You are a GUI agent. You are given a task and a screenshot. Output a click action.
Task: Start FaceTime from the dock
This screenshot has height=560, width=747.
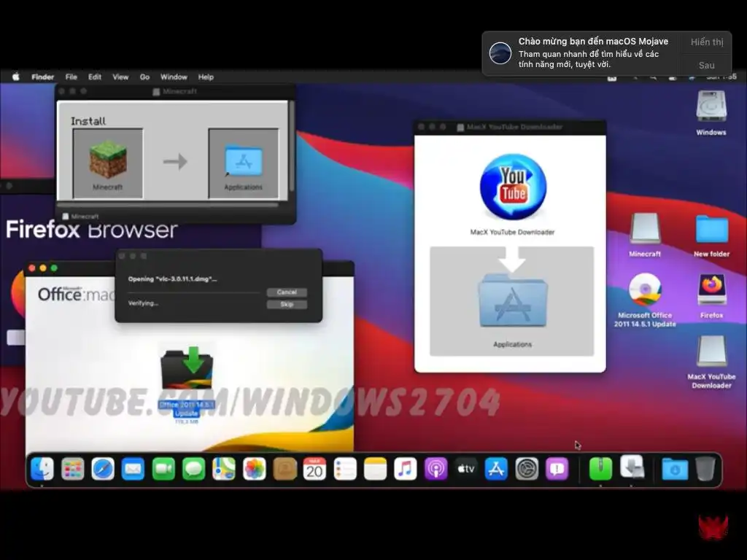(163, 469)
